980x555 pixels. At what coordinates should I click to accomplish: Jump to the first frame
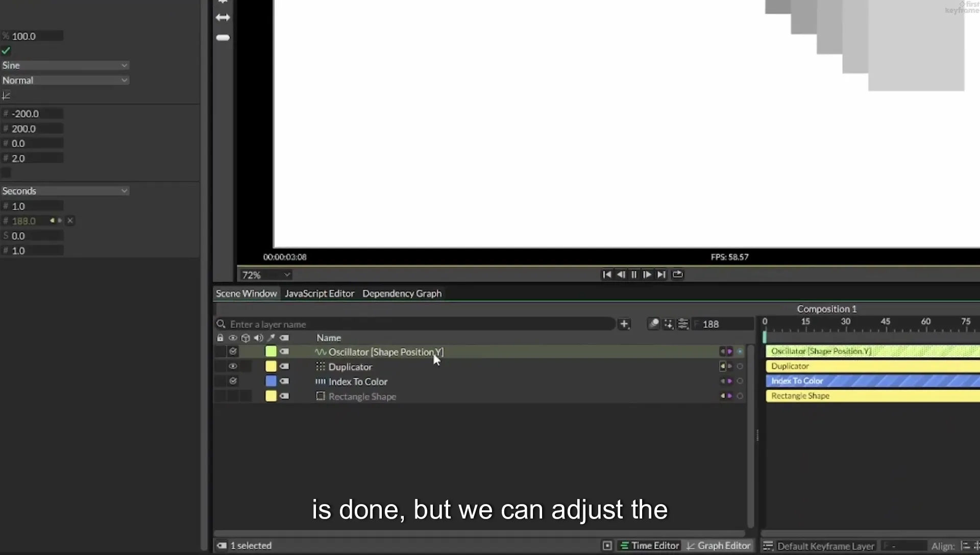[607, 274]
